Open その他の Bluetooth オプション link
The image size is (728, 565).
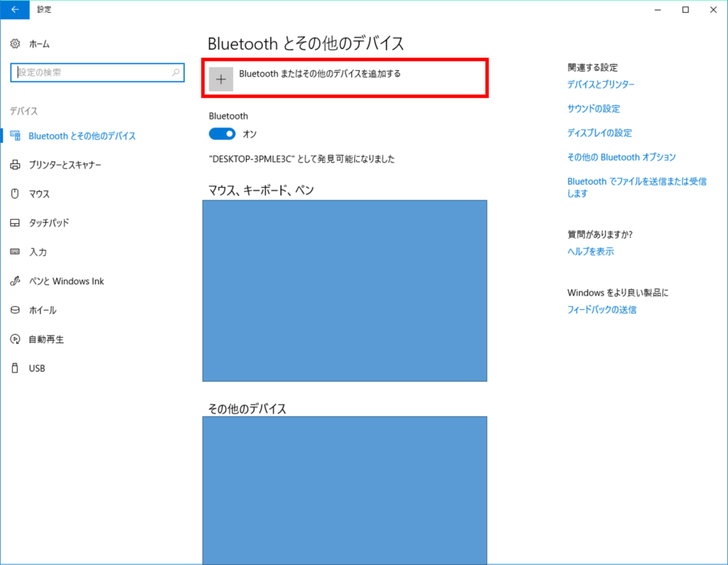[621, 157]
